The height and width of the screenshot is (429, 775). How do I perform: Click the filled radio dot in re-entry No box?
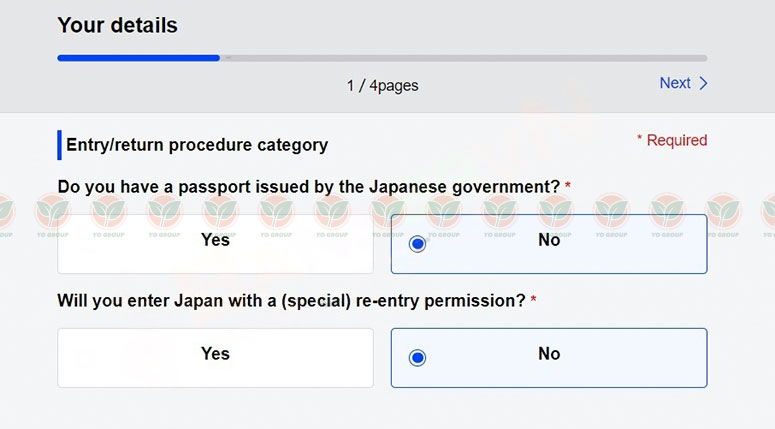click(x=418, y=358)
